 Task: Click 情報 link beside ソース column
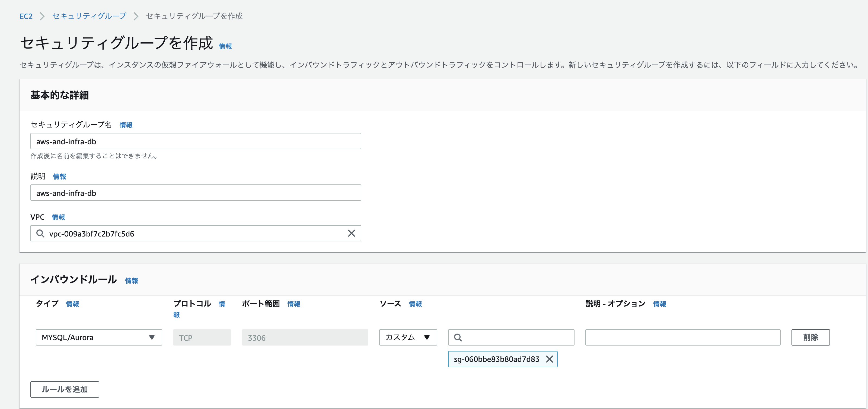click(x=415, y=304)
